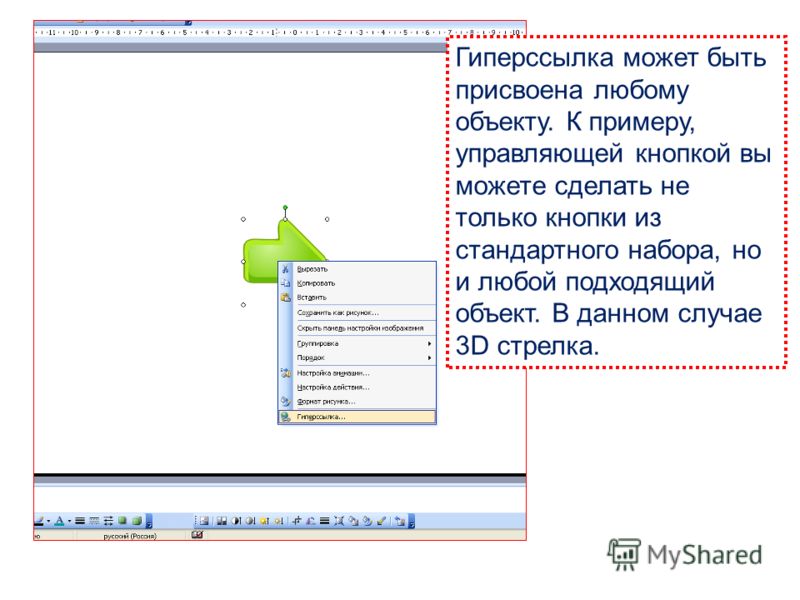Viewport: 800px width, 600px height.
Task: Click the Less Contrast icon
Action: [250, 521]
